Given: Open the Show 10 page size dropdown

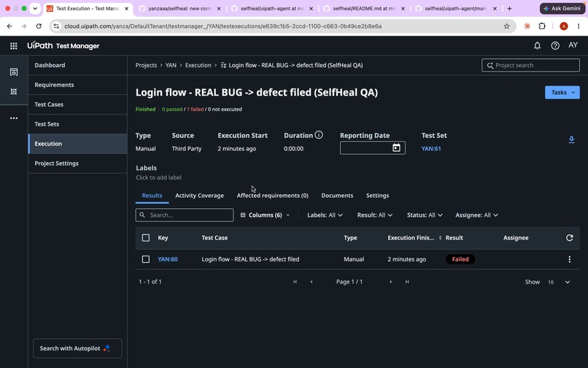Looking at the screenshot, I should [559, 282].
